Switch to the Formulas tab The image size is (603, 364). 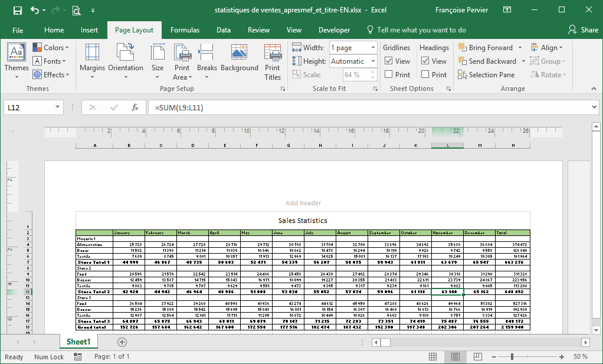click(185, 30)
